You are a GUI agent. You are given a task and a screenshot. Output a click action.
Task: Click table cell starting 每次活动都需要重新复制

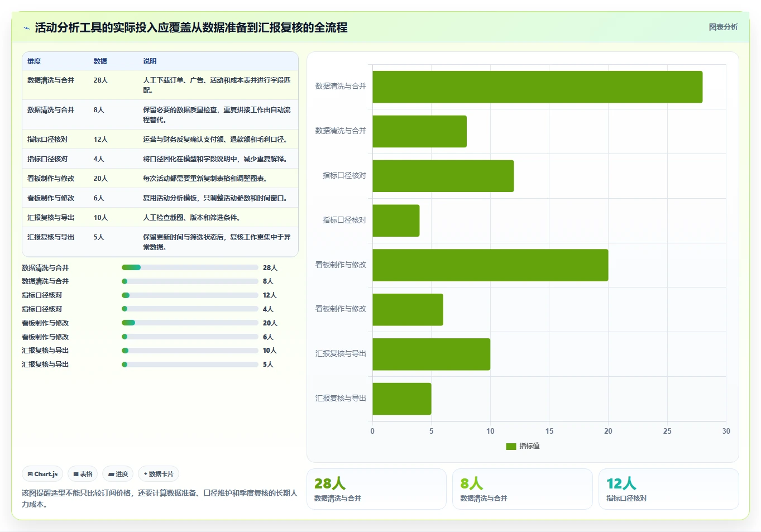click(217, 178)
